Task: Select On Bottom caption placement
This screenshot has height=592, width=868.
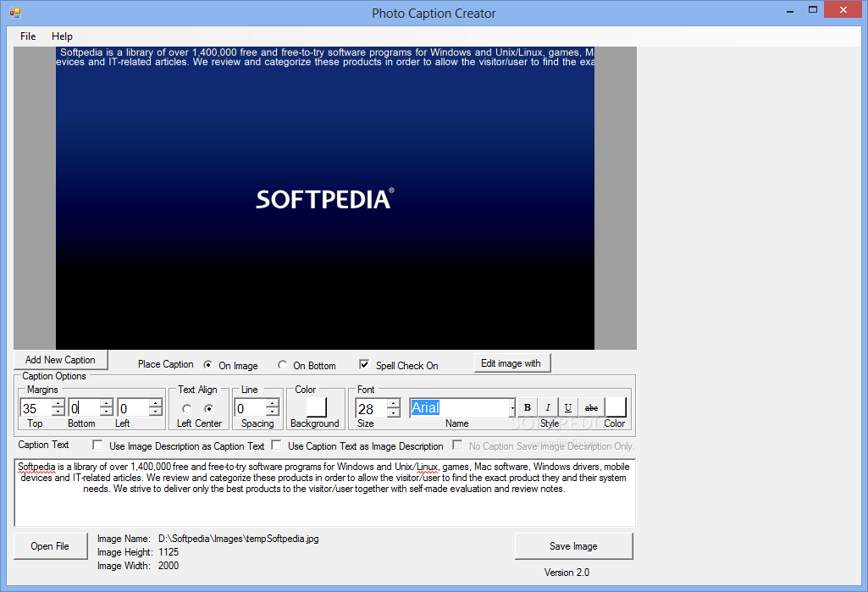Action: point(282,364)
